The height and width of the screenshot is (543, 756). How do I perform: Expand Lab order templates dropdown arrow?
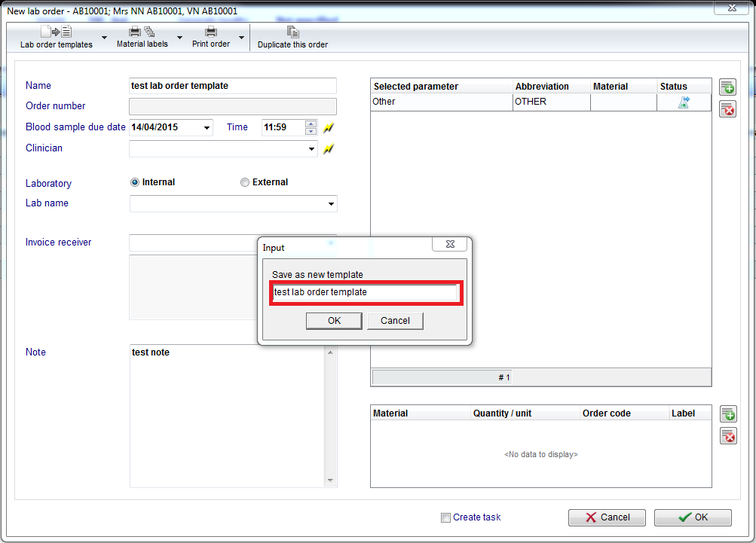(x=104, y=38)
